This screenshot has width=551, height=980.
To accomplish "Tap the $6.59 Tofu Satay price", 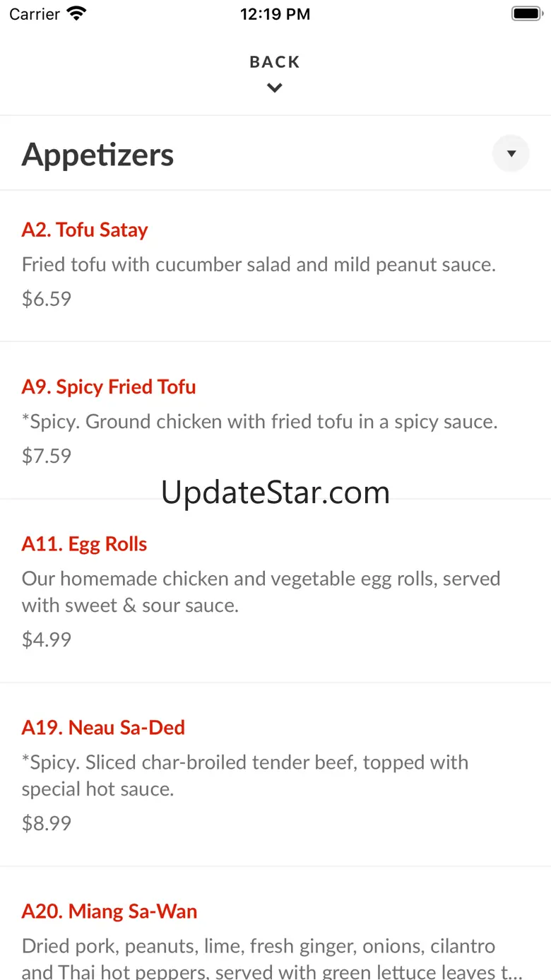I will [47, 299].
